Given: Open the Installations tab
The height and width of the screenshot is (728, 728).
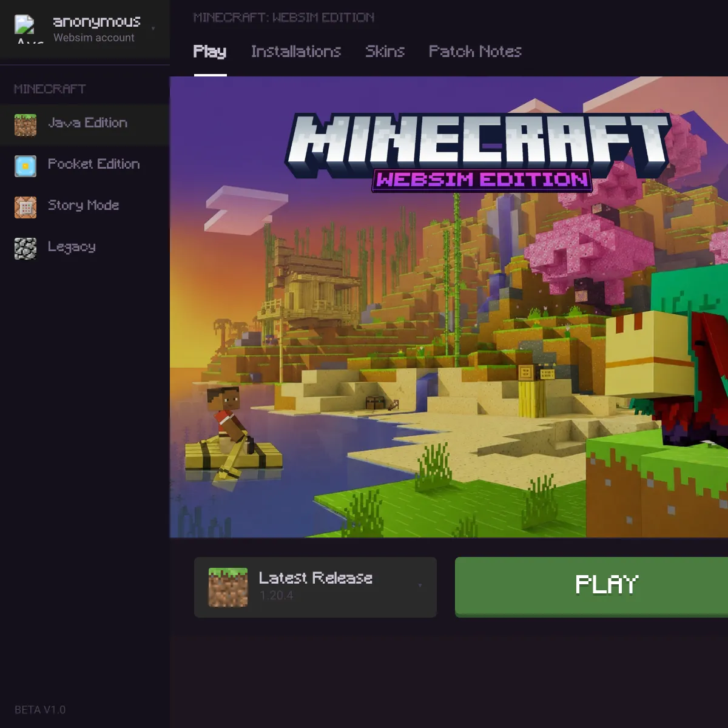Looking at the screenshot, I should [296, 52].
